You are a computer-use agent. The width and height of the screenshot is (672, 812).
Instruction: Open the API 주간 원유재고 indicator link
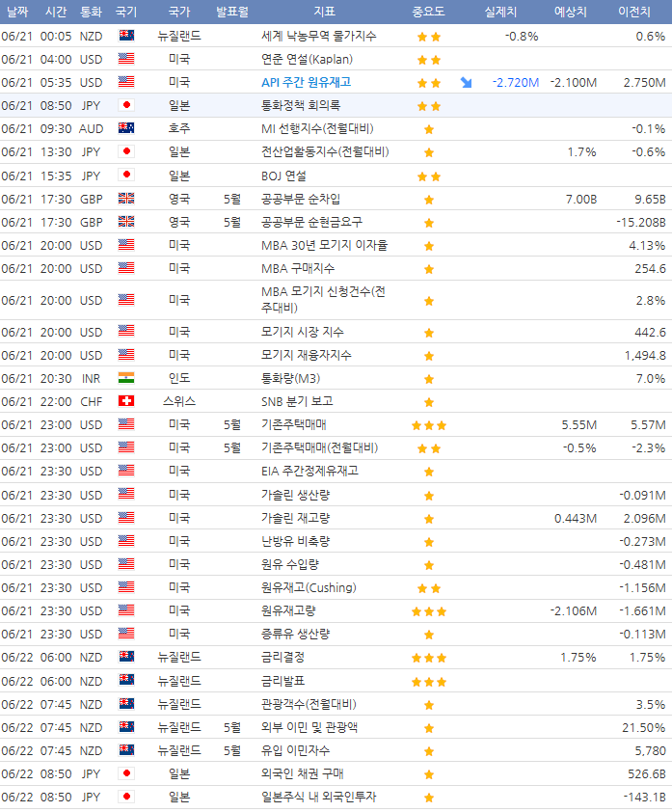coord(306,82)
